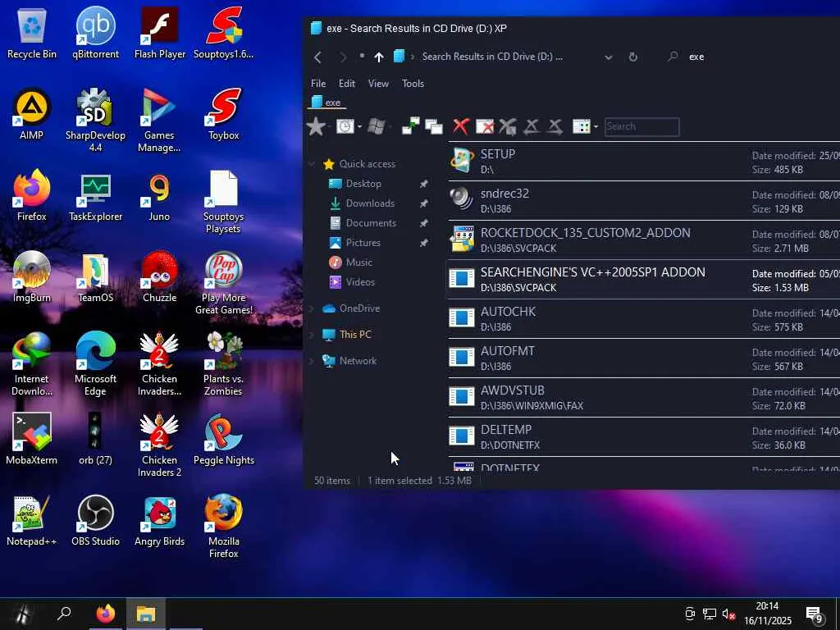Viewport: 840px width, 630px height.
Task: Open Downloads in Quick access
Action: pyautogui.click(x=370, y=203)
